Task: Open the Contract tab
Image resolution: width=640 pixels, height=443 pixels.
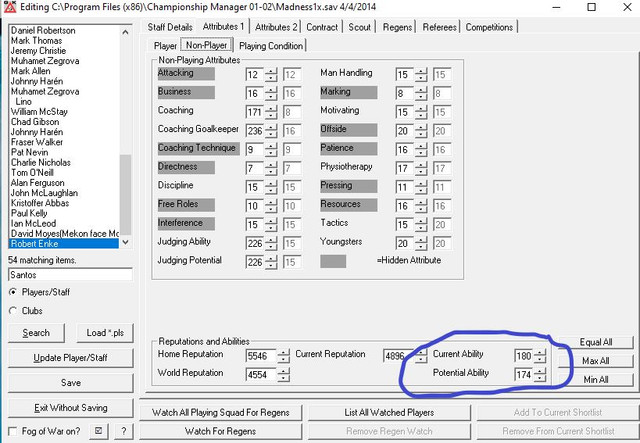Action: point(322,27)
